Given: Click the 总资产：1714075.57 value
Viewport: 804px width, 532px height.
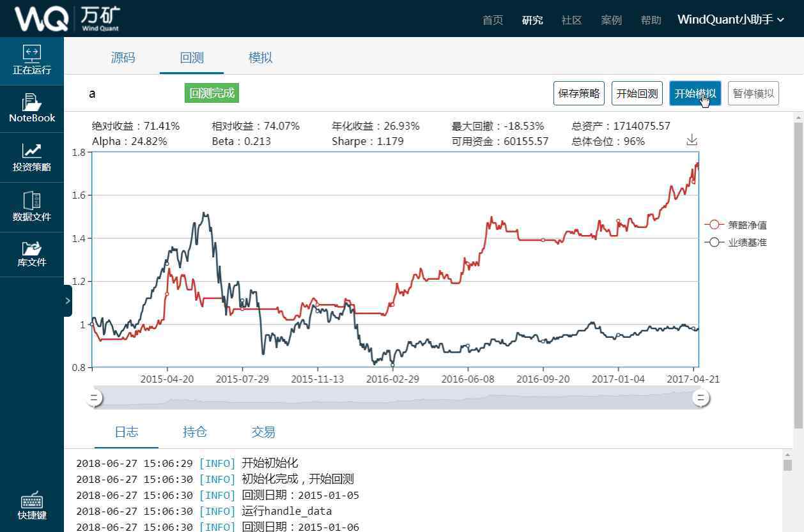Looking at the screenshot, I should click(x=621, y=126).
